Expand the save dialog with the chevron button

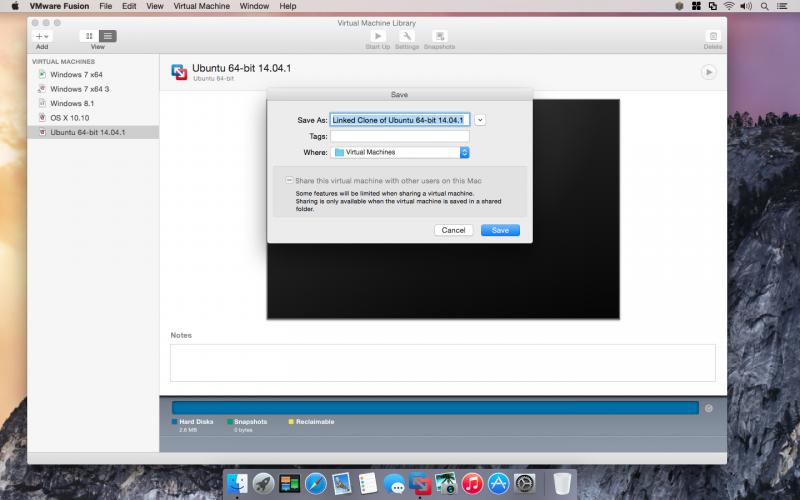pos(480,120)
